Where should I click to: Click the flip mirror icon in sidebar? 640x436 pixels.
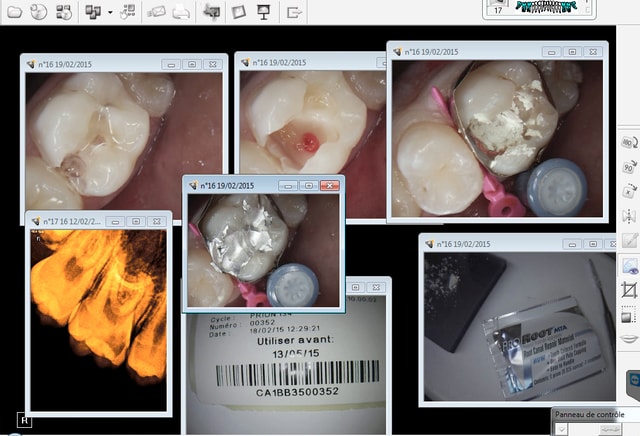tap(629, 216)
